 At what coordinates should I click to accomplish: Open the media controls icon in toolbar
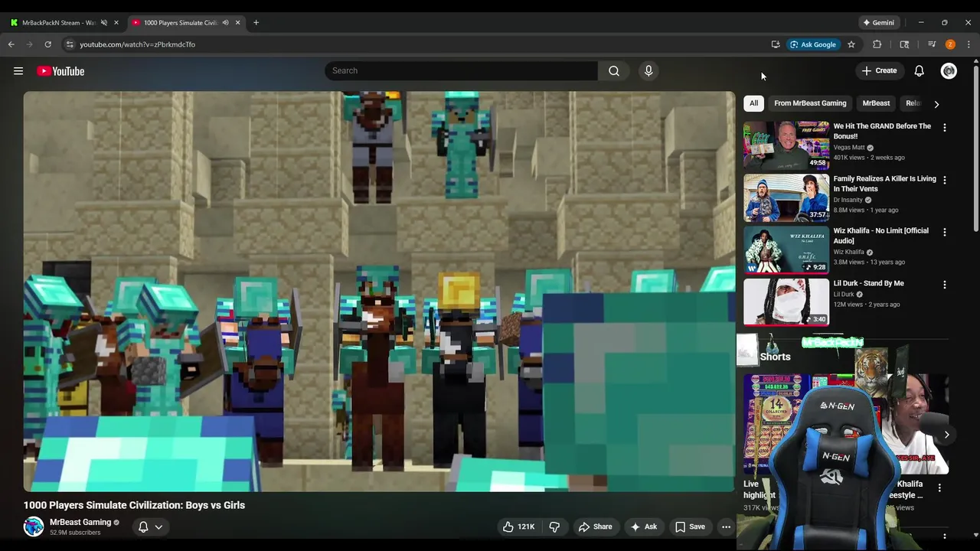click(x=932, y=44)
